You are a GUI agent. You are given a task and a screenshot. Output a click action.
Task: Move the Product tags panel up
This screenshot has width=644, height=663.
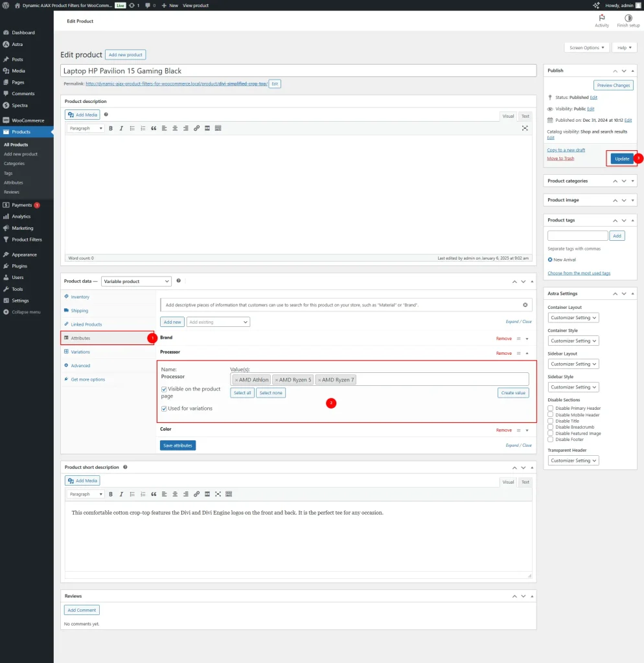pos(615,220)
